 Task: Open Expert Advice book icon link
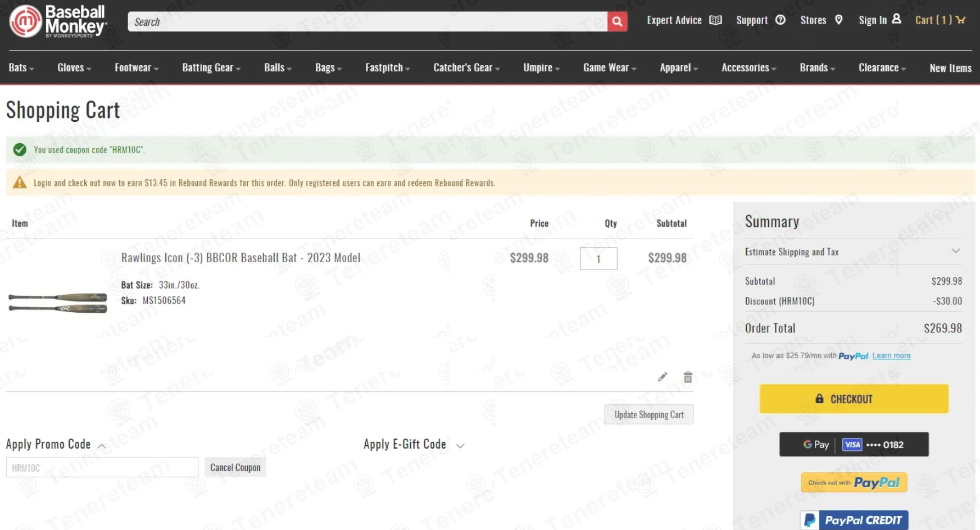coord(715,20)
